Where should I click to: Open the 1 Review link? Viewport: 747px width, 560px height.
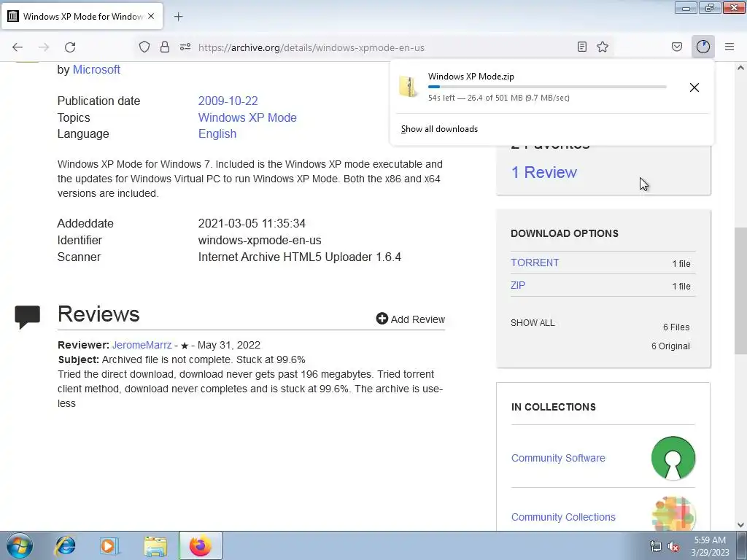[543, 172]
